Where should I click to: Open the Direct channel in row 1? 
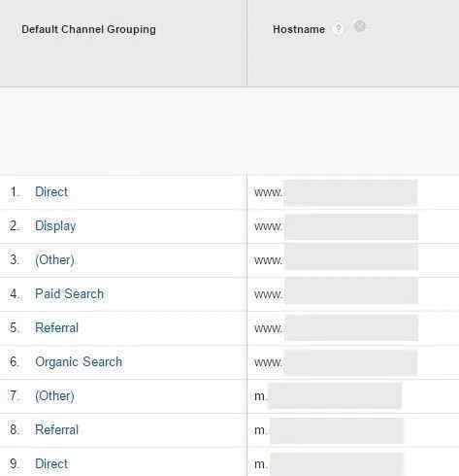point(51,192)
